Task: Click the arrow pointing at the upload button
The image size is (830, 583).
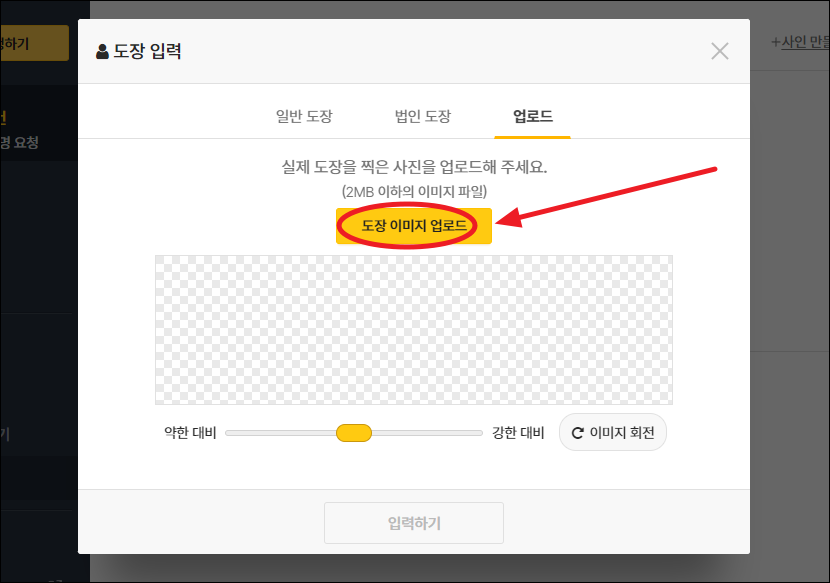Action: pyautogui.click(x=610, y=195)
